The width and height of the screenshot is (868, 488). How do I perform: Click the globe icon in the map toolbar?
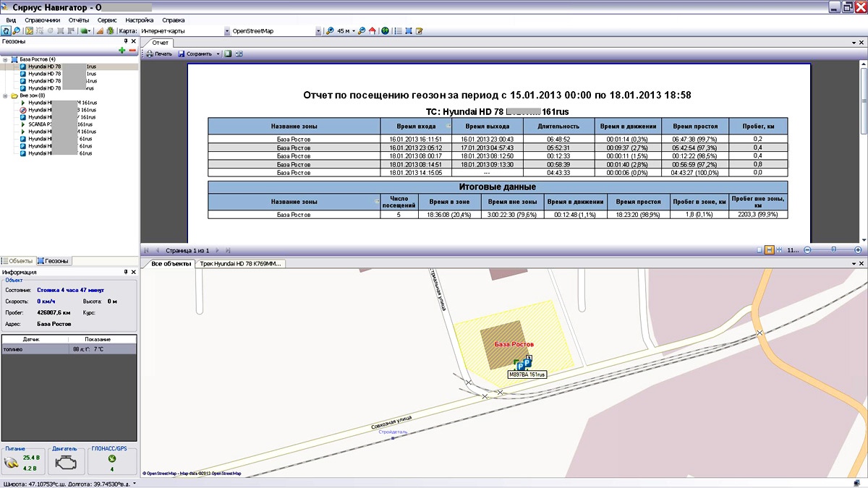385,31
